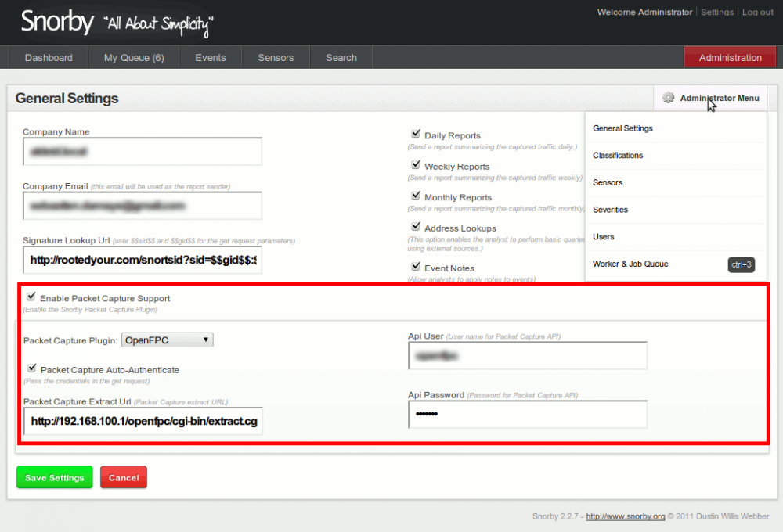Image resolution: width=783 pixels, height=532 pixels.
Task: Open My Queue (6) tab
Action: pos(134,58)
